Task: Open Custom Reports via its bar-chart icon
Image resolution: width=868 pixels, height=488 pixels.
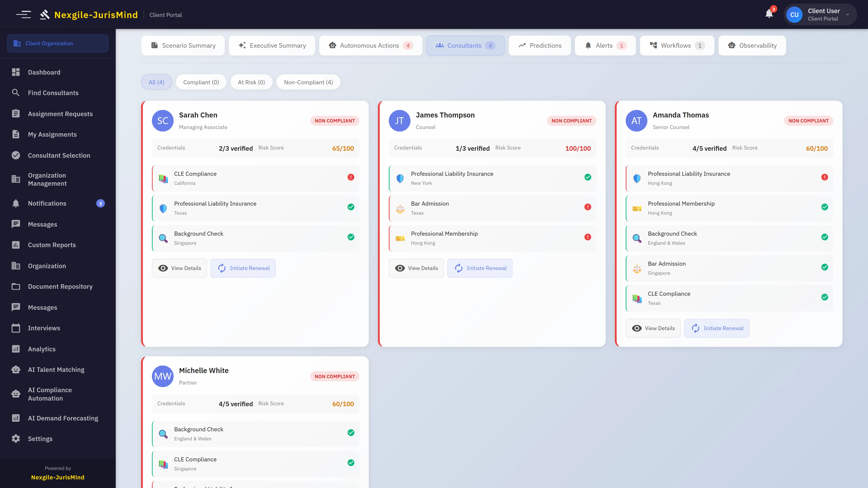Action: [16, 245]
